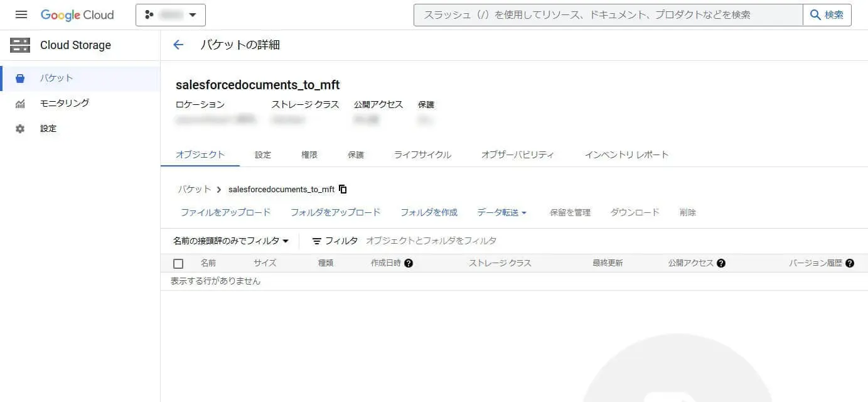Viewport: 868px width, 402px height.
Task: Click the 検索 search button
Action: point(827,15)
